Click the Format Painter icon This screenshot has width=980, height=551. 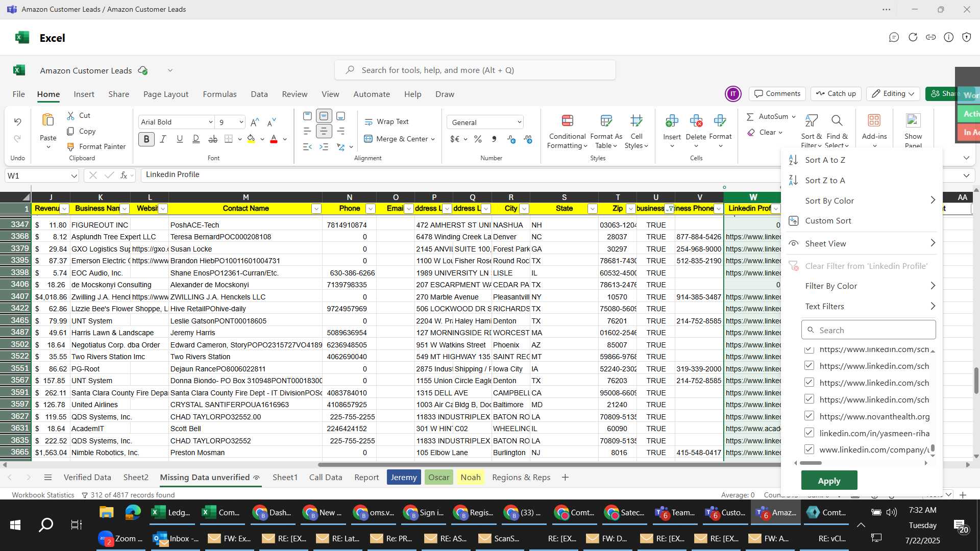tap(70, 147)
